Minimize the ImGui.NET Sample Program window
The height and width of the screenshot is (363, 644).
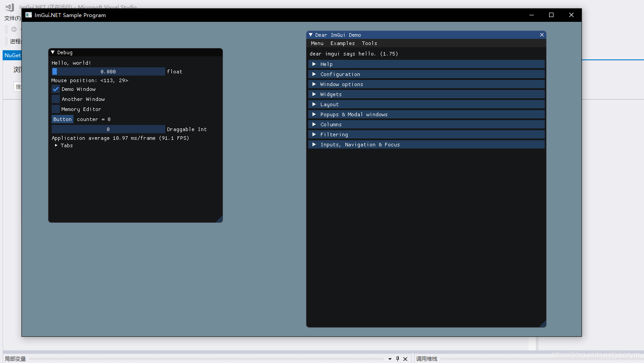[x=532, y=15]
